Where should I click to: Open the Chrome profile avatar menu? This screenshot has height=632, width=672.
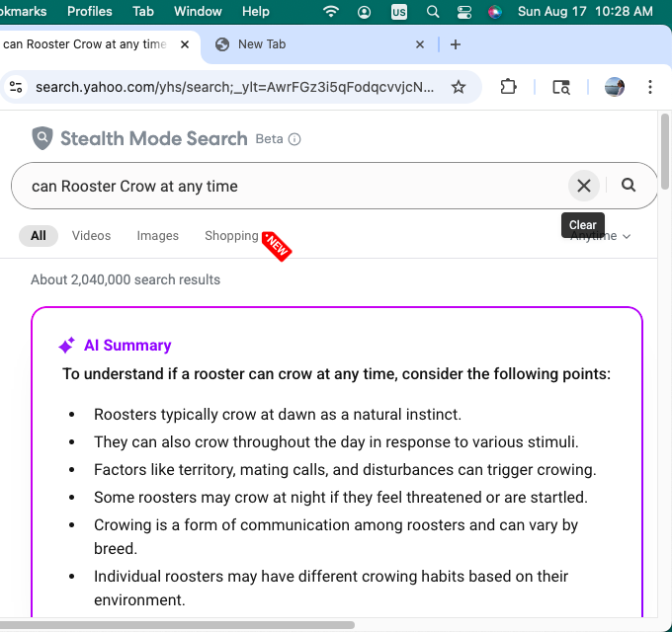[615, 87]
